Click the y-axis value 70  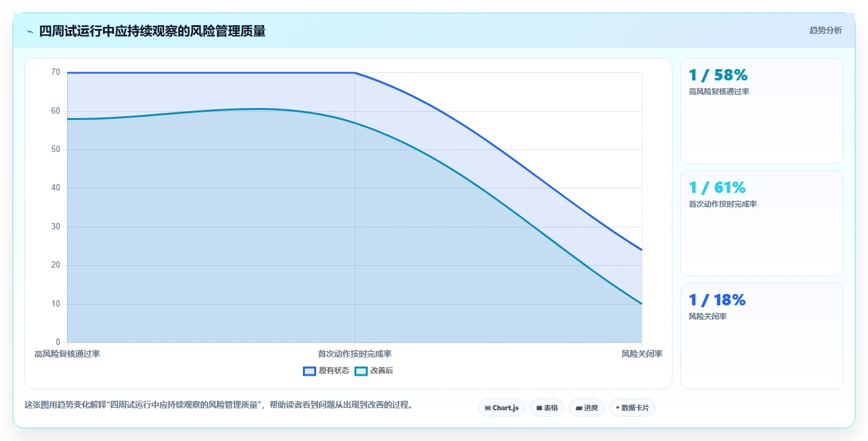[56, 72]
